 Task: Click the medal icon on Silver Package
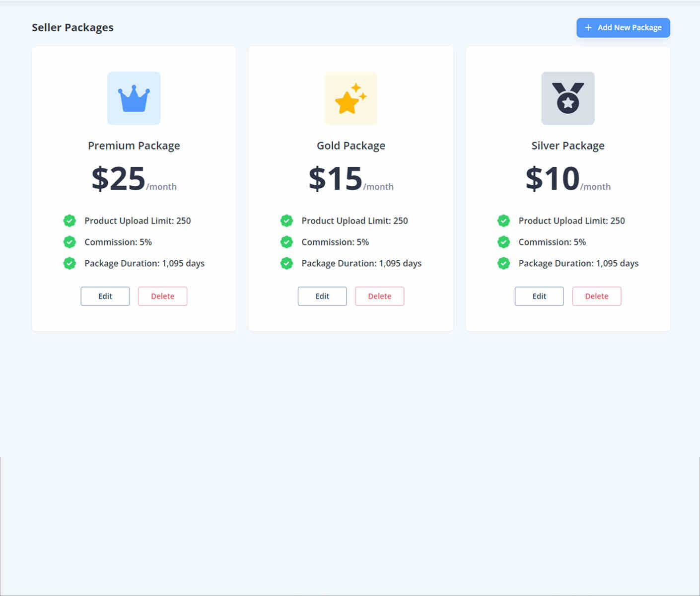tap(567, 98)
